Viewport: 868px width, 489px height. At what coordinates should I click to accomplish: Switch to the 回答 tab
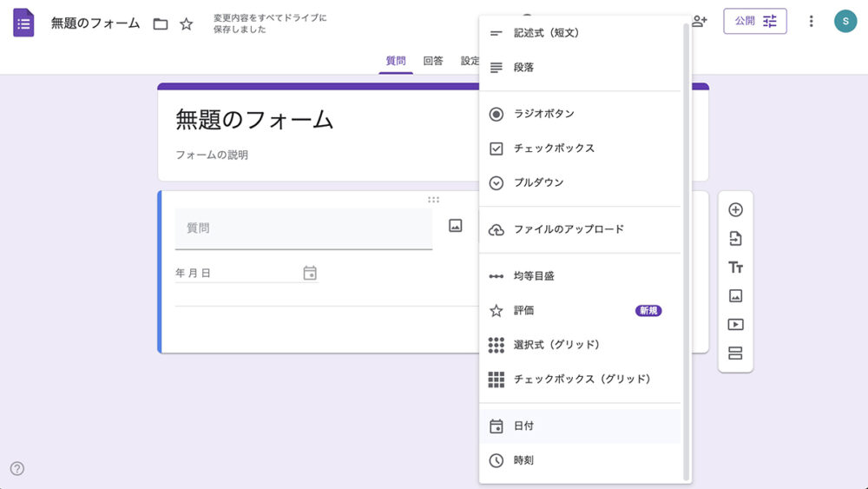click(433, 61)
